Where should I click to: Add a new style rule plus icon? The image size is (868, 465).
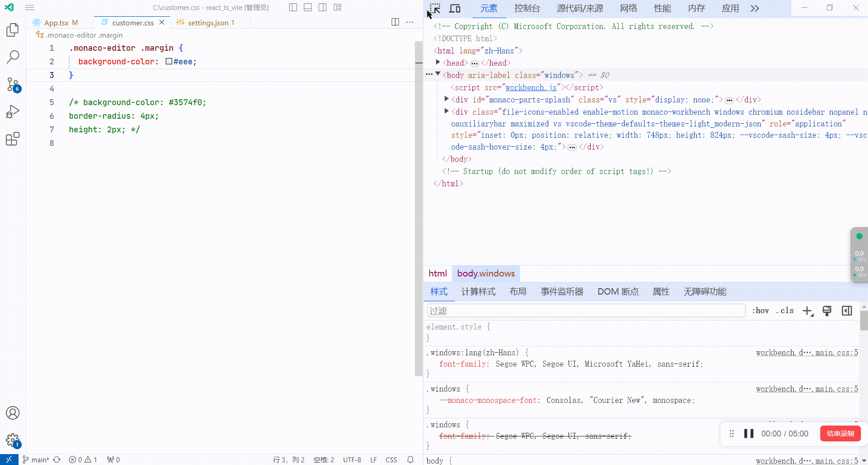click(x=808, y=311)
